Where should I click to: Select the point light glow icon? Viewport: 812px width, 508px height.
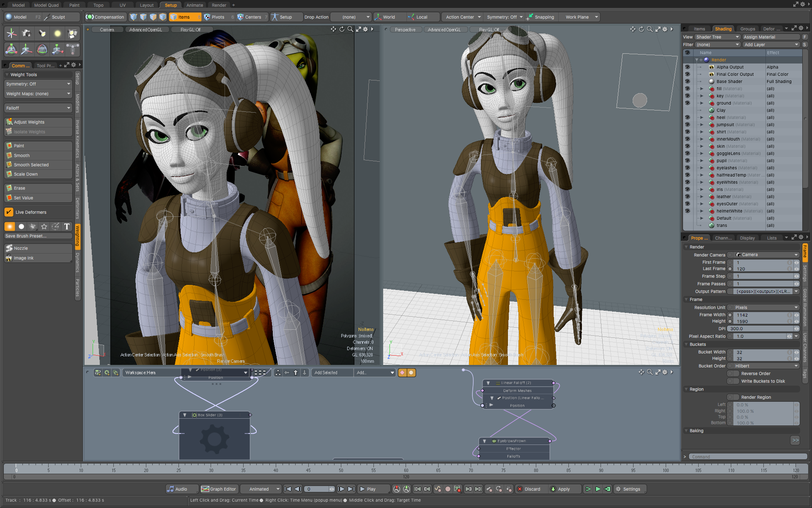tap(58, 33)
